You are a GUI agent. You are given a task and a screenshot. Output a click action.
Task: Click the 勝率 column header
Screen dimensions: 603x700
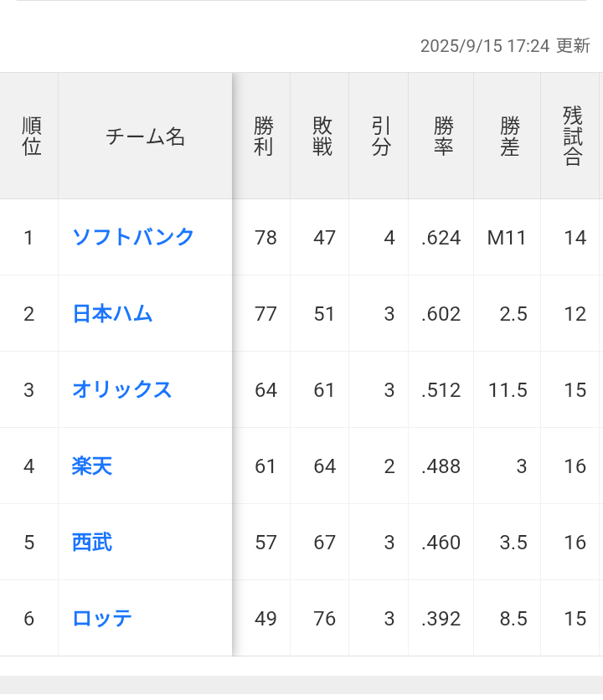pyautogui.click(x=443, y=136)
